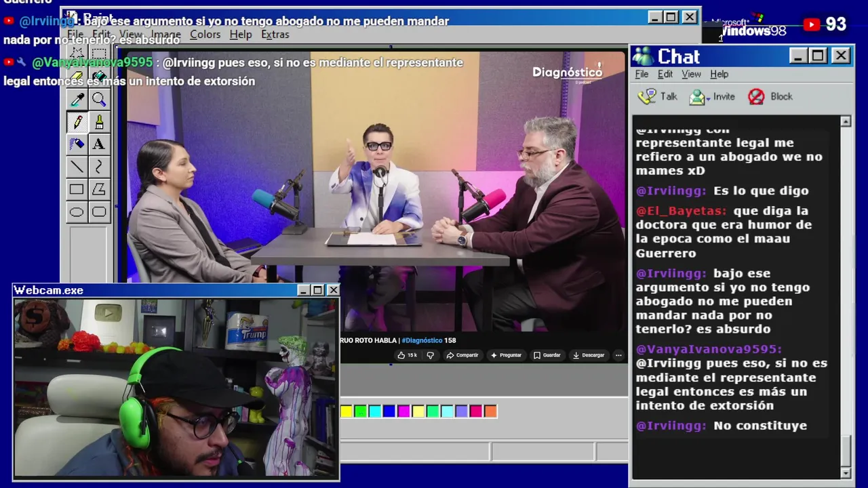Pick the orange color swatch
This screenshot has width=868, height=488.
(x=490, y=411)
